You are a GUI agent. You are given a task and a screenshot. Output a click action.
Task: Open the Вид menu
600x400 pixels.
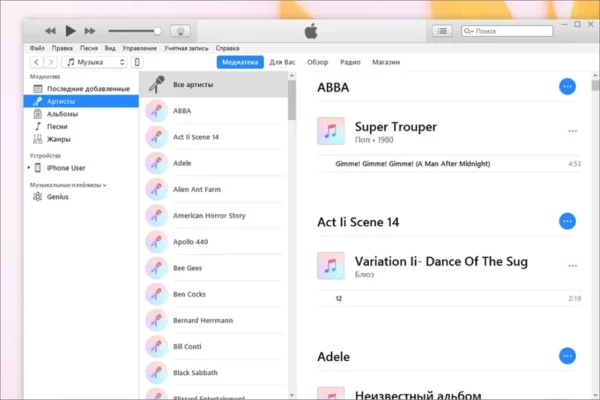click(110, 48)
